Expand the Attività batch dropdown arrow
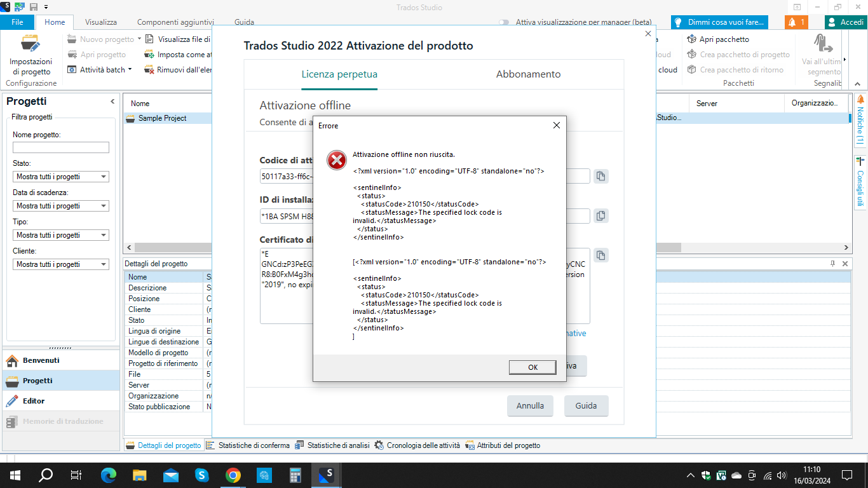The image size is (868, 488). [130, 70]
